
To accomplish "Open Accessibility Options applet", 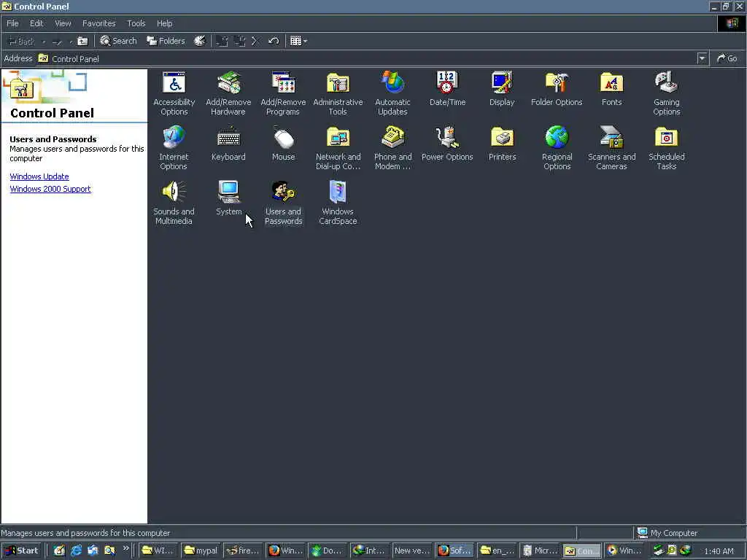I will [174, 93].
